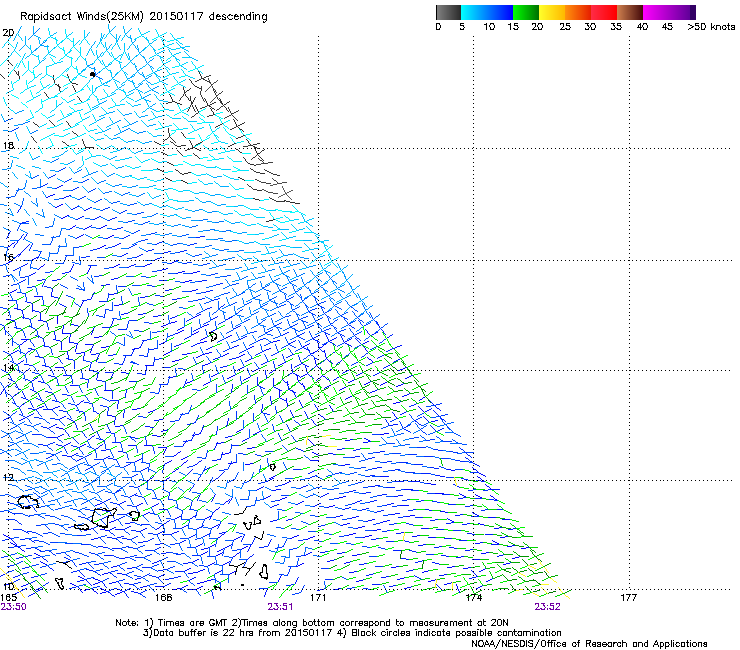This screenshot has height=650, width=740.
Task: Click the magenta 40-45 knots legend segment
Action: point(656,12)
